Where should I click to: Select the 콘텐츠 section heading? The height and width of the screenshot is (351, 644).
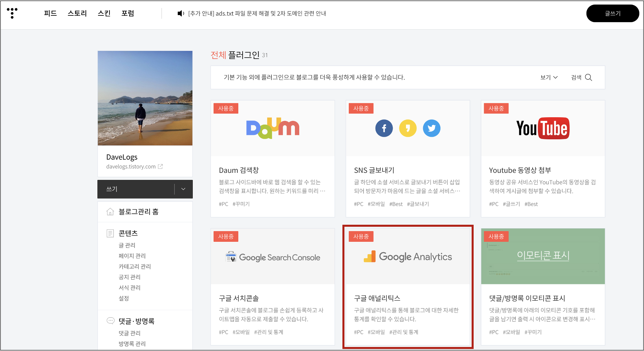tap(128, 233)
